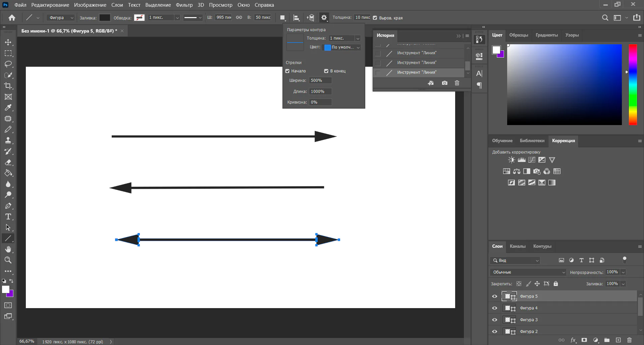Viewport: 644px width, 345px height.
Task: Select the Horizontal Type tool
Action: [8, 217]
